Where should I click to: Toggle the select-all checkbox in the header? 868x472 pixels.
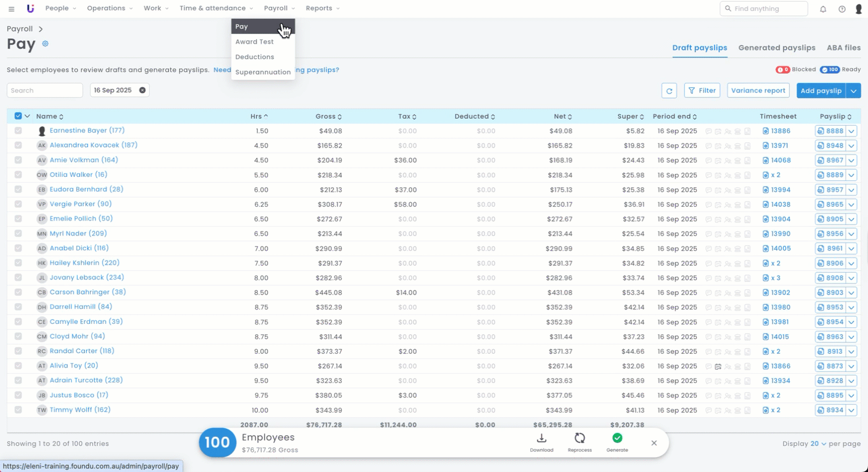coord(18,116)
